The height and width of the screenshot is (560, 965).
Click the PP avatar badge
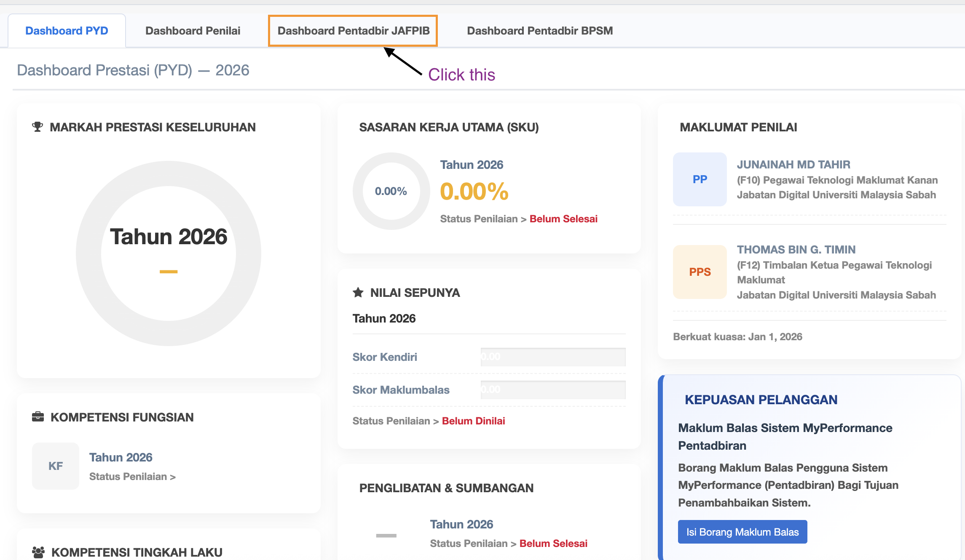pos(700,179)
